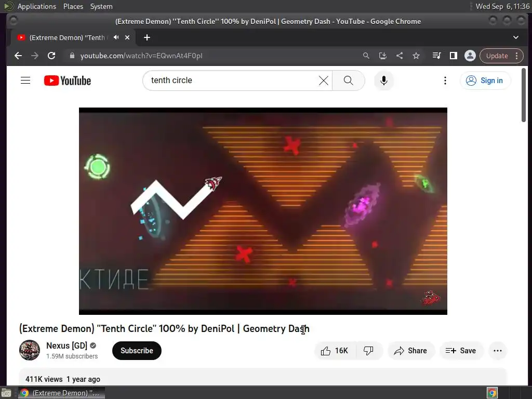Open the YouTube hamburger guide menu
The image size is (532, 399).
(25, 81)
